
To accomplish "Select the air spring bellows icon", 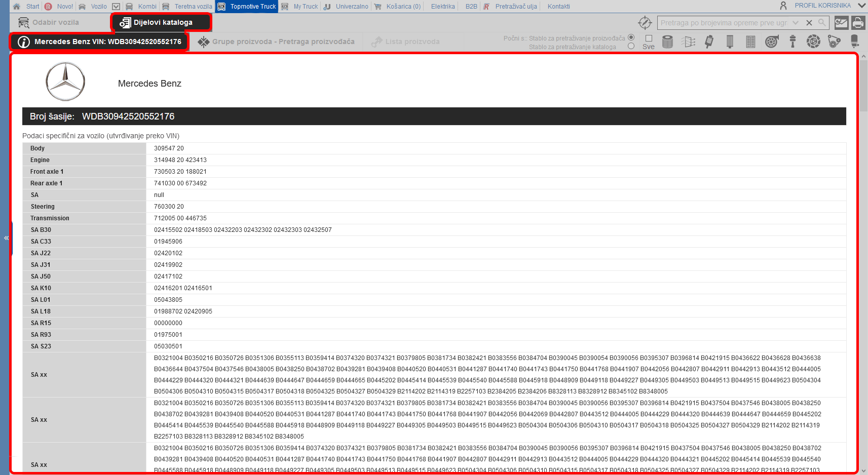I will point(855,42).
